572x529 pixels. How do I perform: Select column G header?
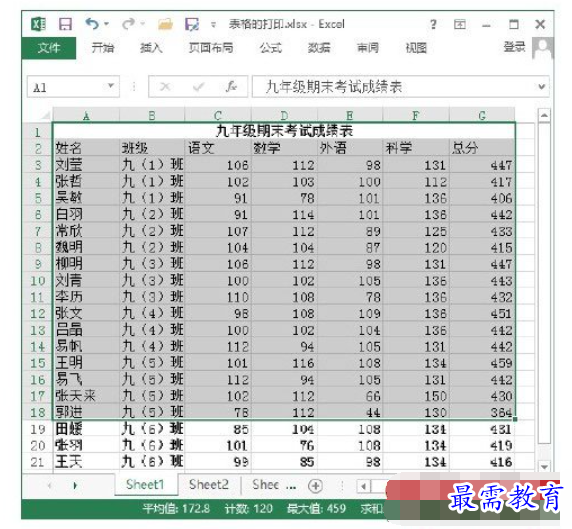pos(482,116)
